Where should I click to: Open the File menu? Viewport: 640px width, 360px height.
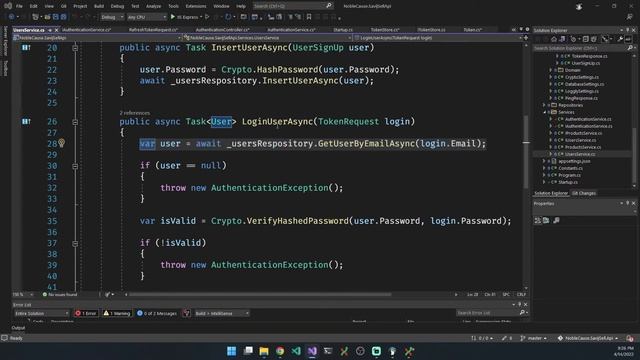click(19, 6)
